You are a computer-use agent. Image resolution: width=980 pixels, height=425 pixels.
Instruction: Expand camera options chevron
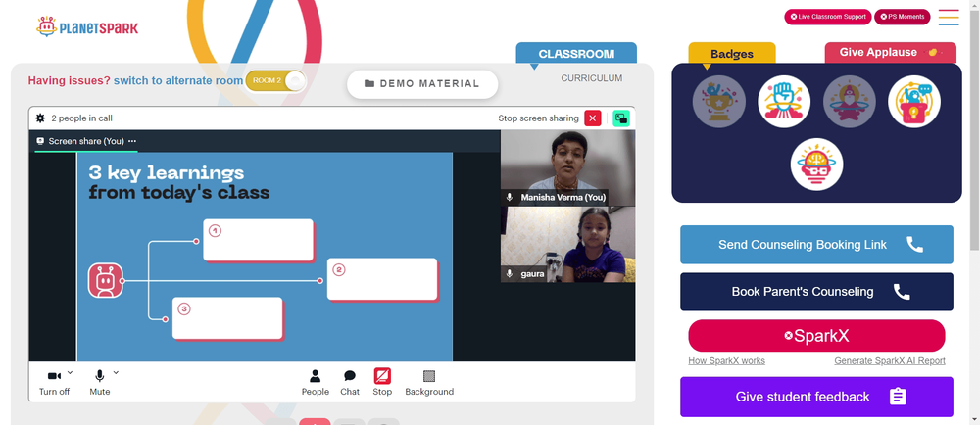pos(70,372)
